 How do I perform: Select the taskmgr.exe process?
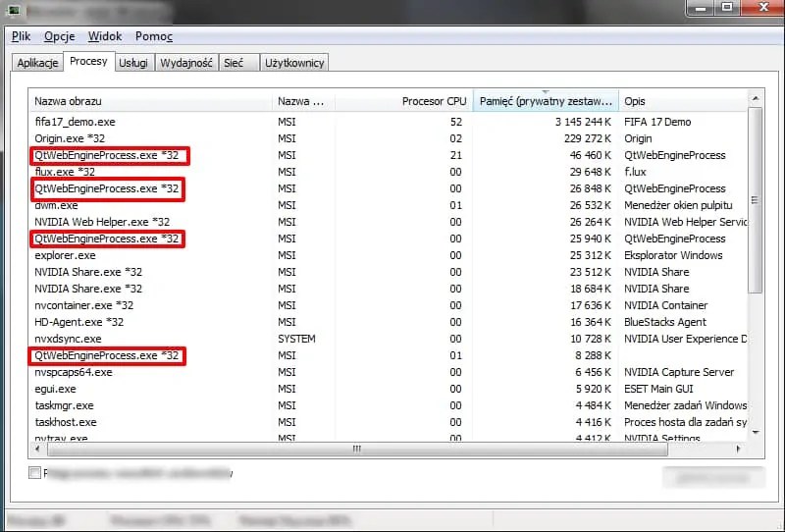pos(388,405)
